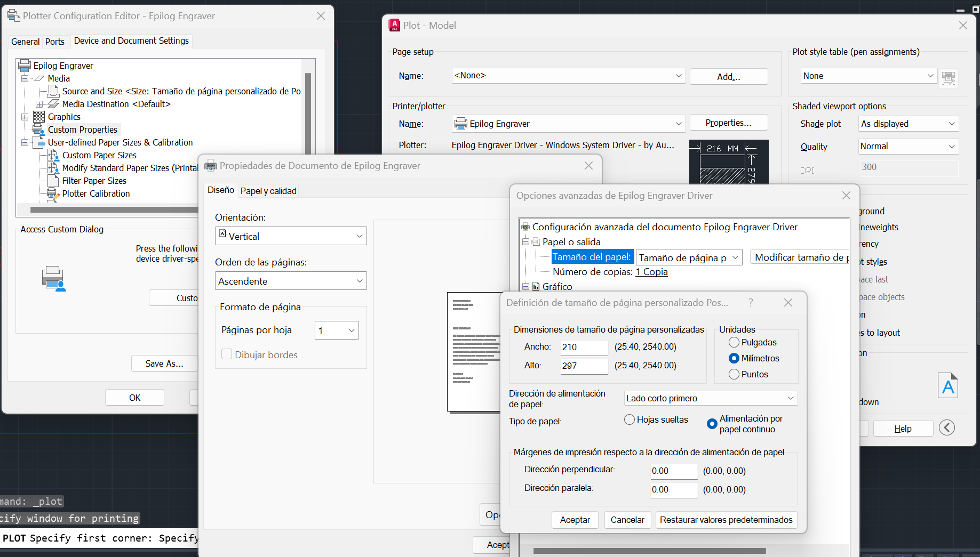Select Custom Properties tree item
Viewport: 980px width, 557px height.
pos(82,130)
